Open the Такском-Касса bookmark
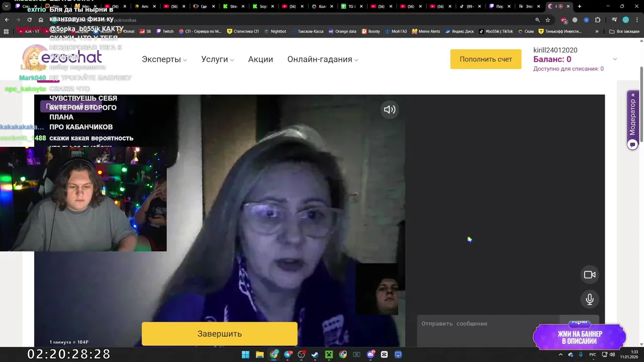Screen dimensions: 644x362 coord(307,31)
